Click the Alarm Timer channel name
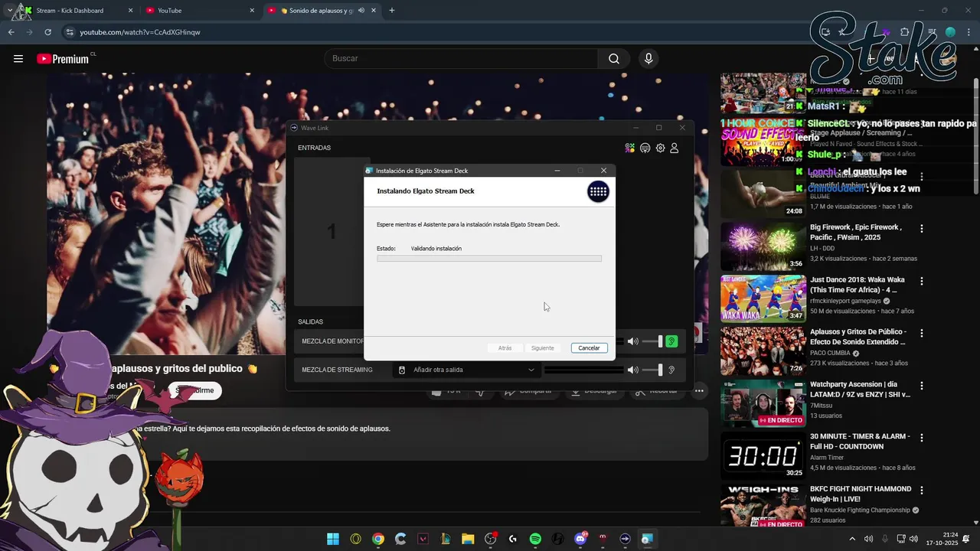Screen dimensions: 980x551 (x=828, y=458)
